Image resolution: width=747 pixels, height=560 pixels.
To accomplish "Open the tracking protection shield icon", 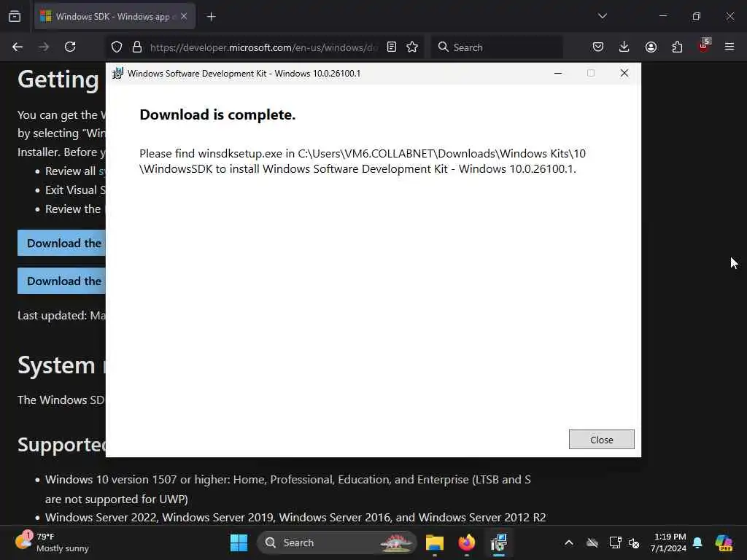I will (x=117, y=47).
